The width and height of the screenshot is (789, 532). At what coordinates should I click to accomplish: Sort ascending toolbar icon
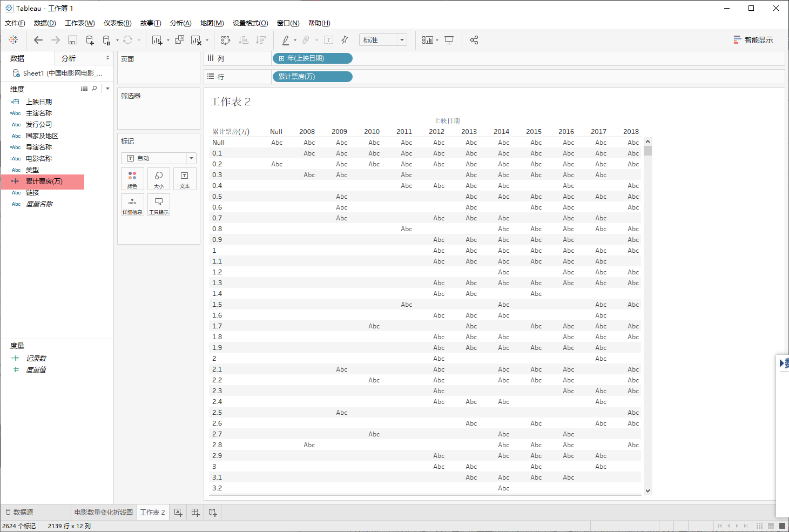[244, 40]
